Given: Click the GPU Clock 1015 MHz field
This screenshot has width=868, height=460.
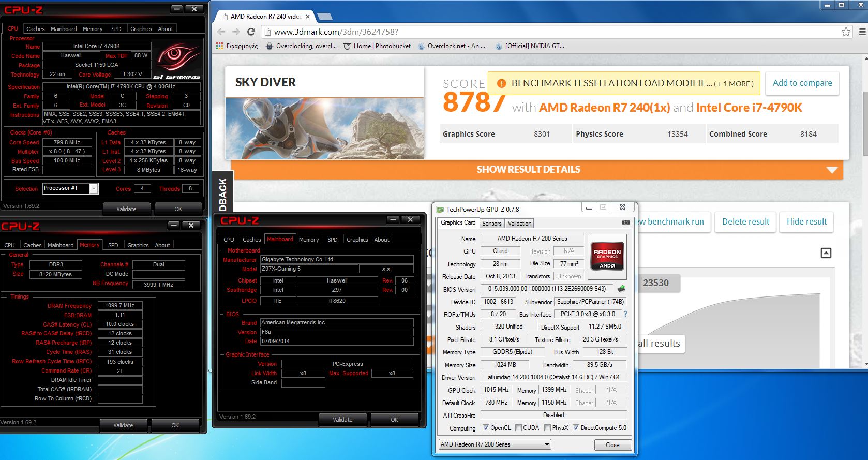Looking at the screenshot, I should [496, 390].
